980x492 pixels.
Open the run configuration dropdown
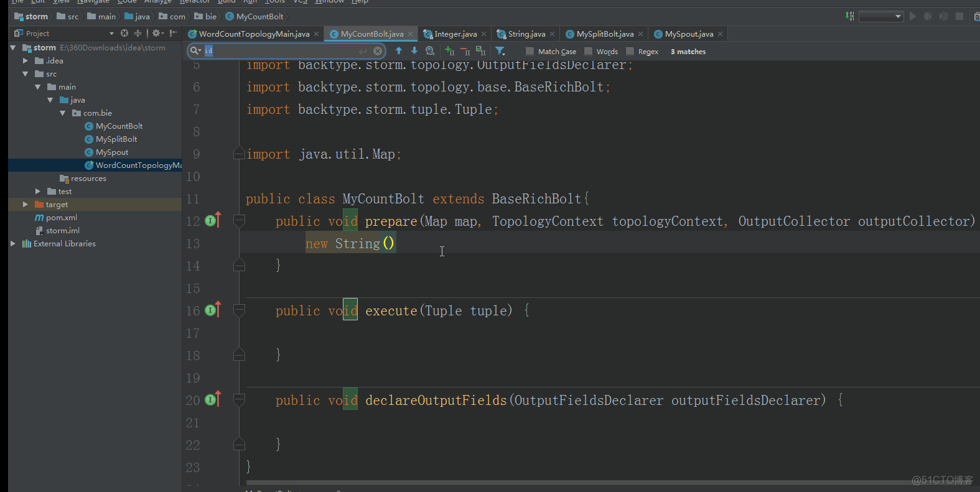click(881, 16)
